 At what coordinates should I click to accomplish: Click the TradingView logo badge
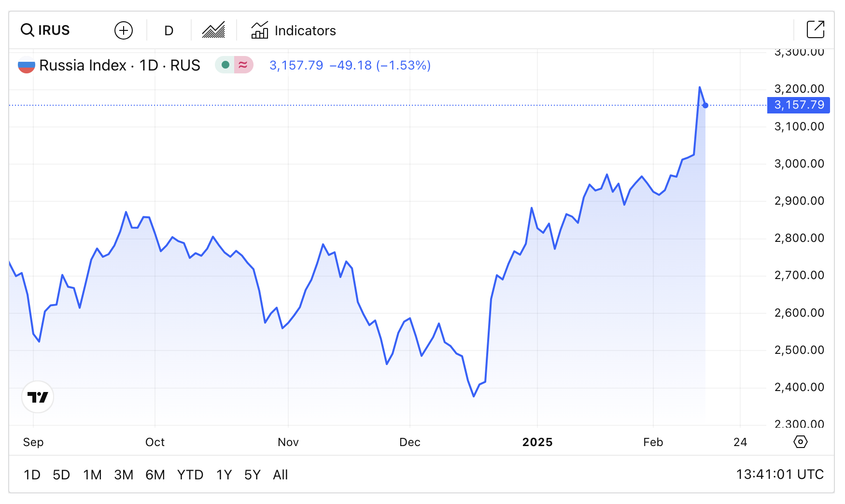(x=38, y=397)
